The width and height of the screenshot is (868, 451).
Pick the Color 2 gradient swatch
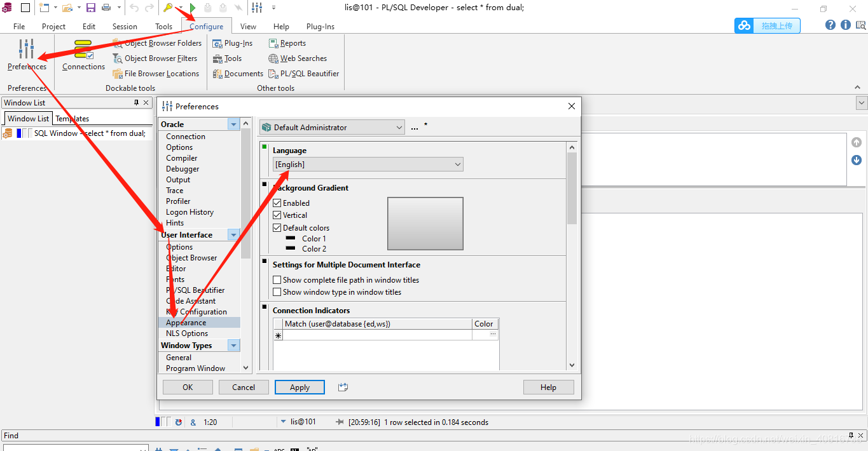tap(291, 248)
